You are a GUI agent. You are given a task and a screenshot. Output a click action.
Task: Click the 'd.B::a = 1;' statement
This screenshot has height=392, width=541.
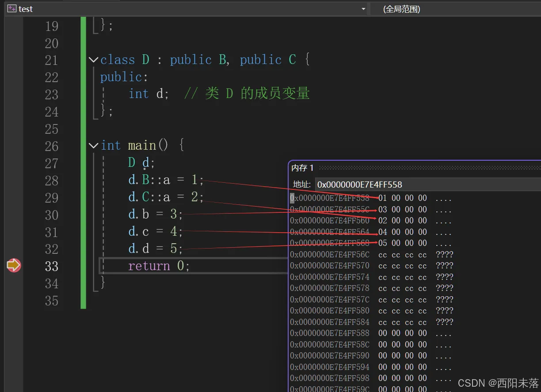(166, 180)
